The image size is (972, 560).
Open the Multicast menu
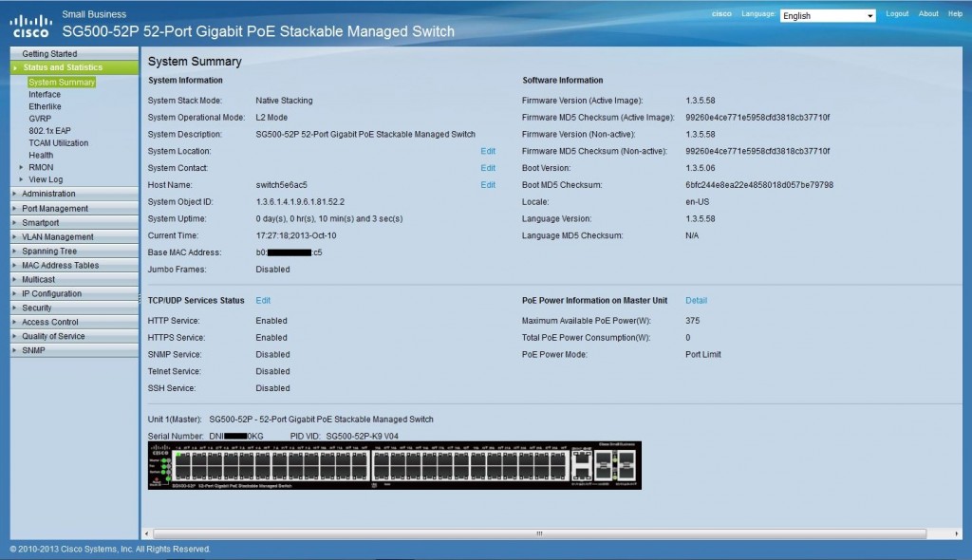pos(74,280)
